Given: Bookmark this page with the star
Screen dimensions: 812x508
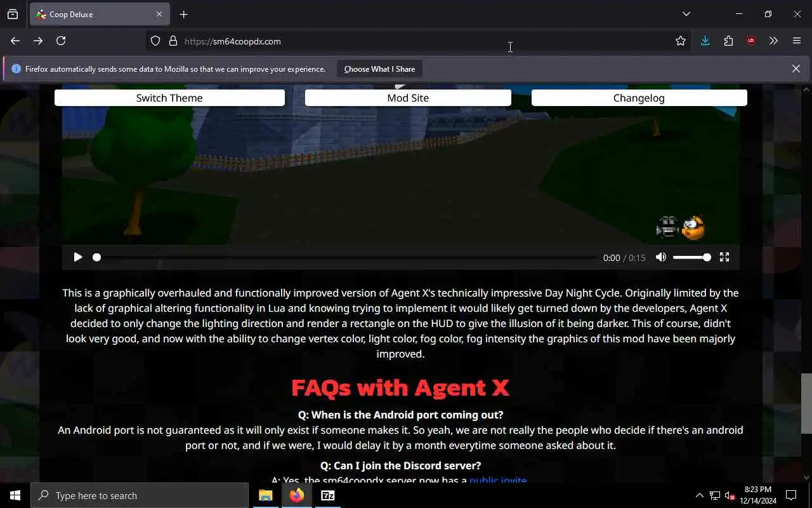Looking at the screenshot, I should [x=681, y=41].
